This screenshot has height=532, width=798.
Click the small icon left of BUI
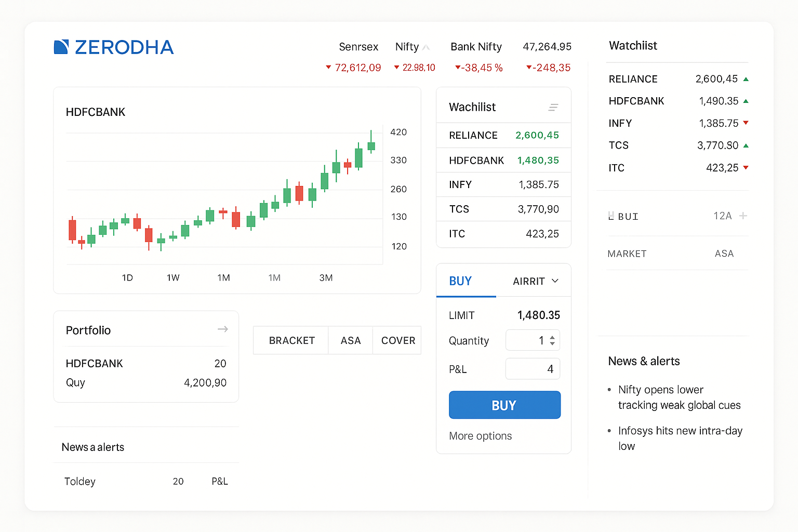[x=611, y=216]
